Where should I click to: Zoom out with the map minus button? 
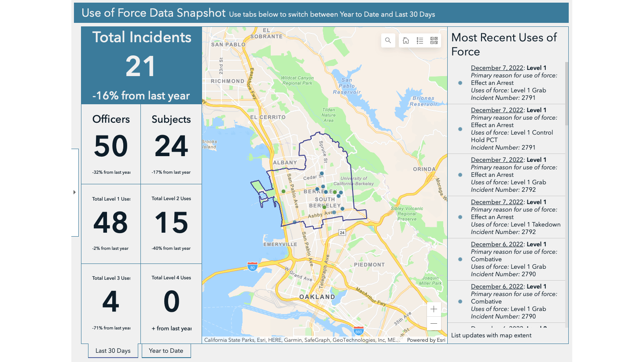click(x=434, y=323)
